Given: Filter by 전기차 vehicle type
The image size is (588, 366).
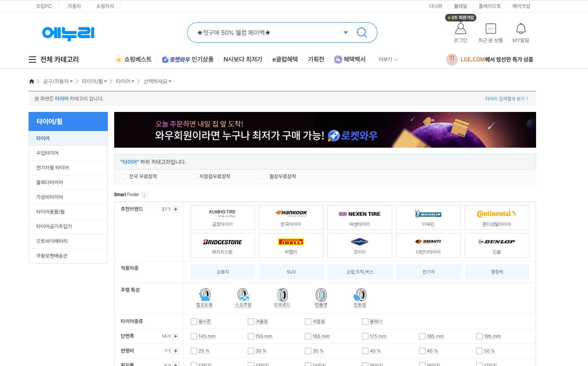Looking at the screenshot, I should [429, 272].
